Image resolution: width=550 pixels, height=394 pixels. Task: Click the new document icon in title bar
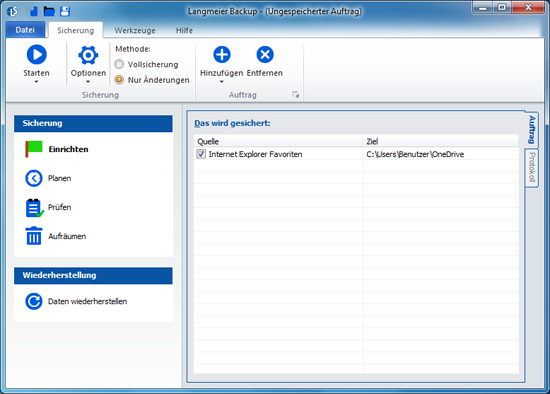34,12
